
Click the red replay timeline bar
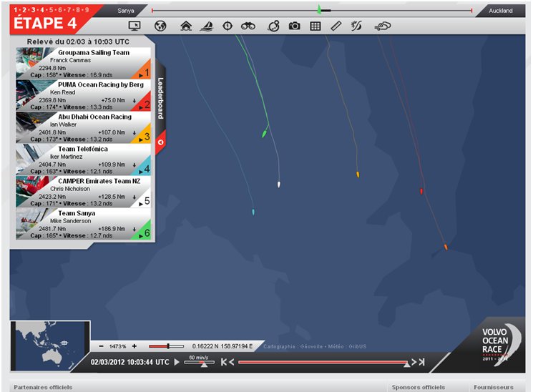pyautogui.click(x=323, y=362)
